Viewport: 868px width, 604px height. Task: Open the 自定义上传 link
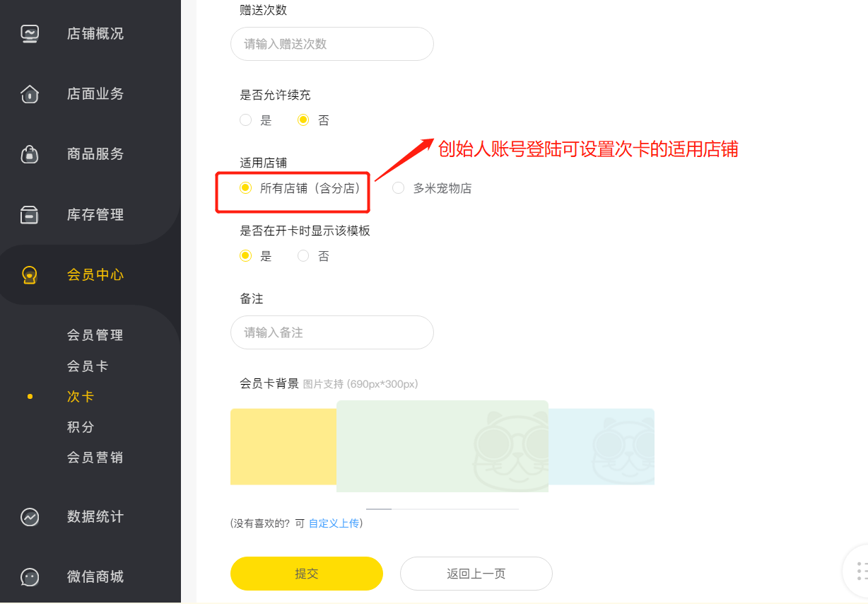[334, 523]
